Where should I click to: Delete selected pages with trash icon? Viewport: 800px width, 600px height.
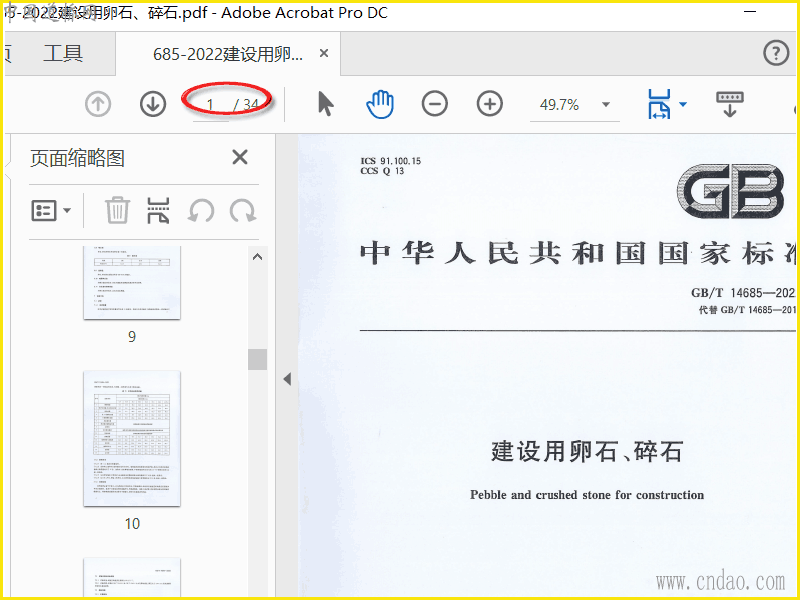117,210
